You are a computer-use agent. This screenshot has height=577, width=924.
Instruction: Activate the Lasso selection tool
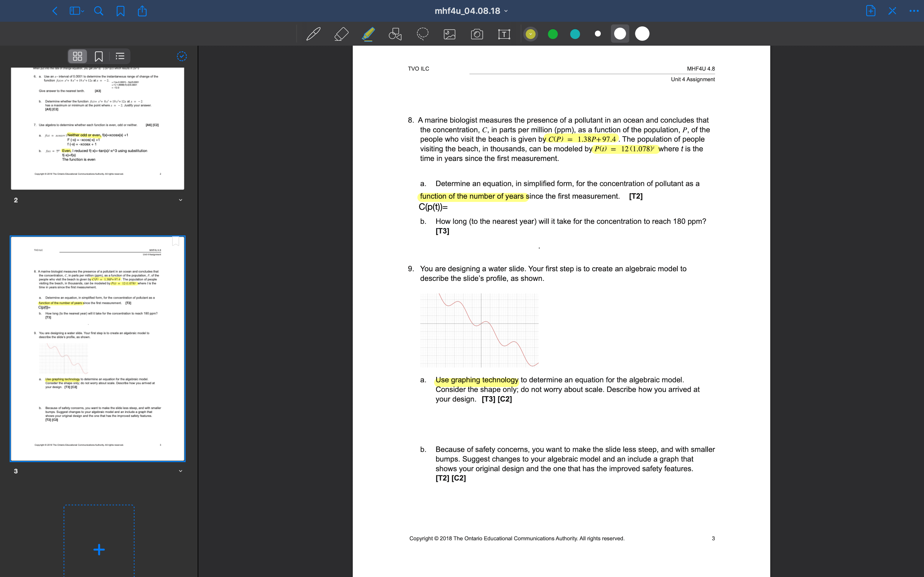tap(422, 34)
